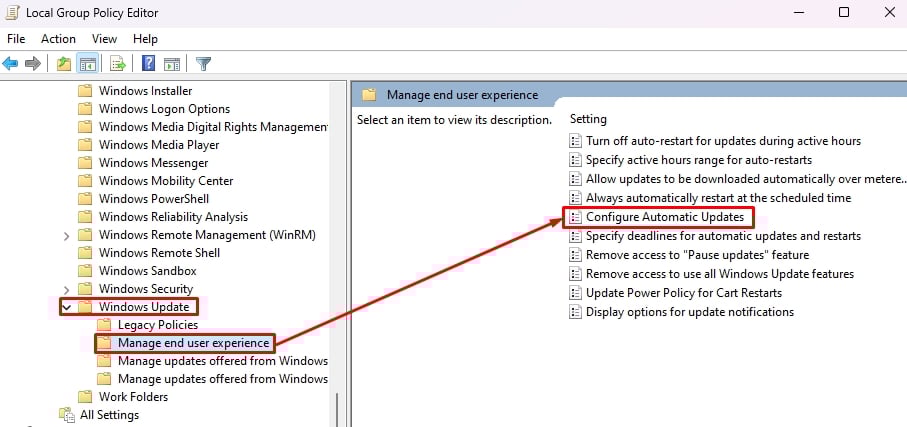Click icon beside Specify active hours range
This screenshot has width=907, height=427.
pyautogui.click(x=575, y=160)
